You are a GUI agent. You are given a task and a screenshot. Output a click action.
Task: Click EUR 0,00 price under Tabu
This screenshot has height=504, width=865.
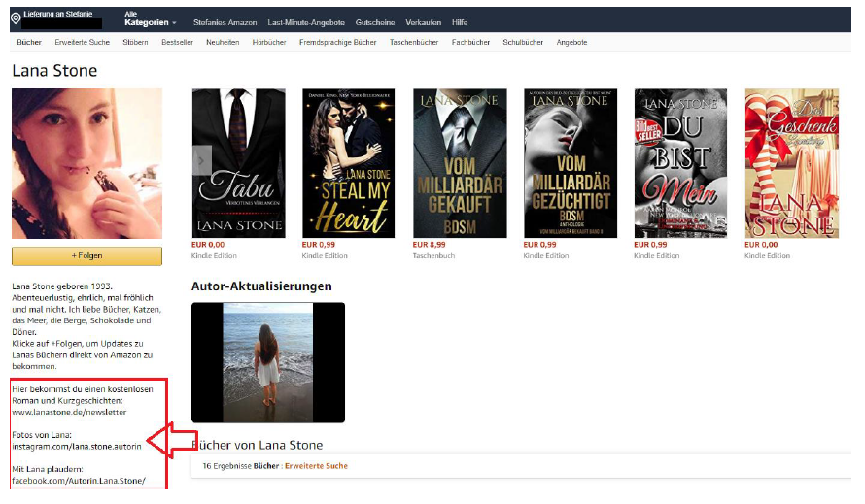point(208,245)
